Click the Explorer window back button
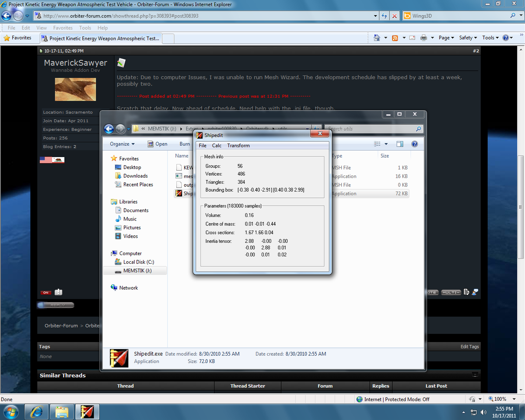This screenshot has height=420, width=525. pos(109,129)
